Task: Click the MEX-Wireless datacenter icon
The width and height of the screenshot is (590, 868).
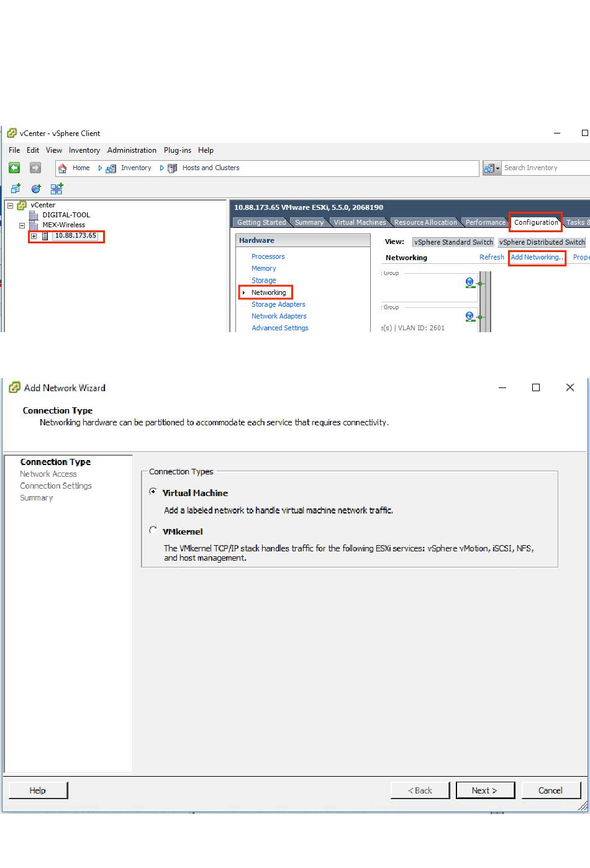Action: tap(34, 225)
